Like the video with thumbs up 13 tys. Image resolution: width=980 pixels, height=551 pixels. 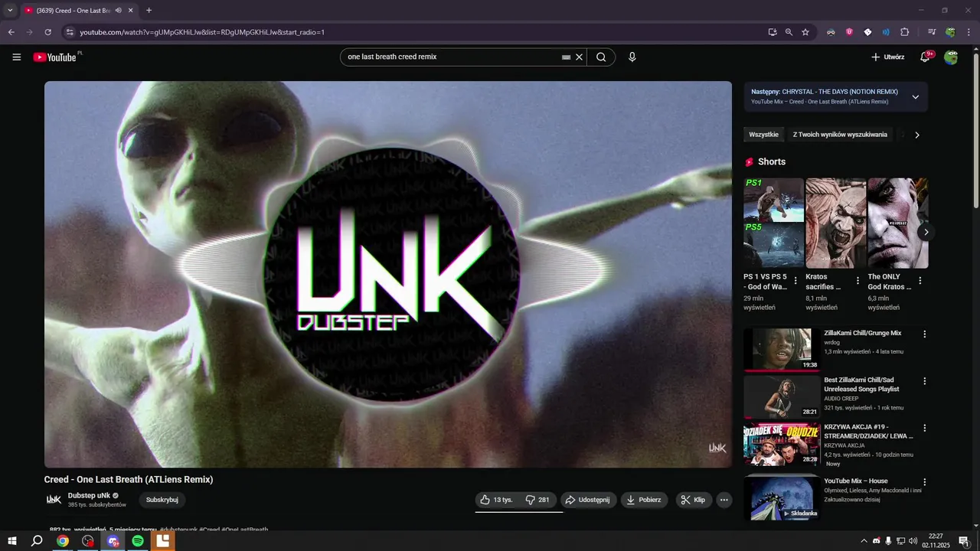tap(496, 500)
